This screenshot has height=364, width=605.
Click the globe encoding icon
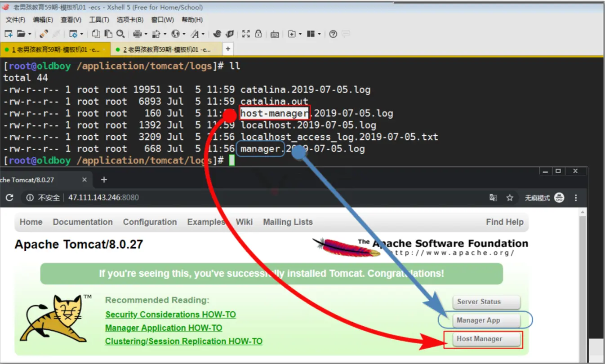(x=175, y=34)
